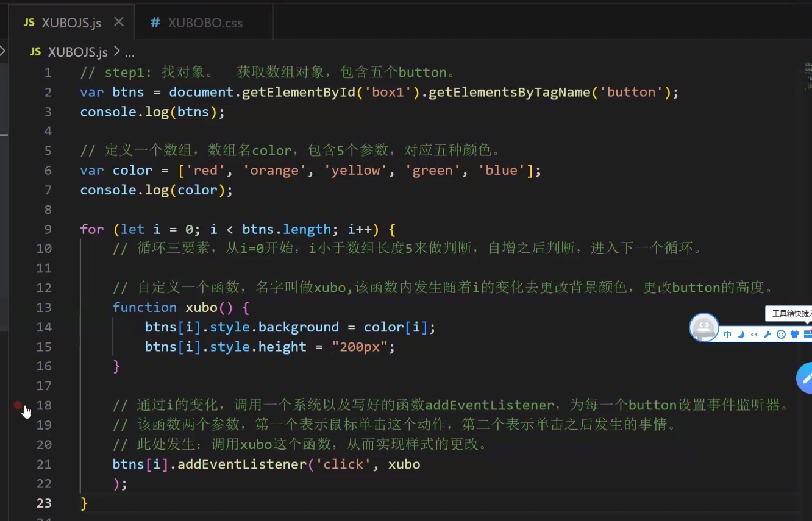Close the XUBOJS.js editor tab
Screen dimensions: 812x521
tap(119, 22)
